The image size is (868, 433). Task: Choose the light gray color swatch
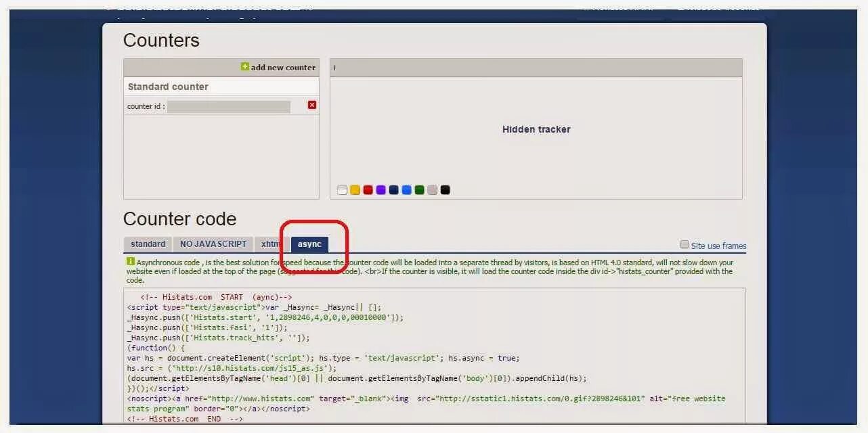tap(432, 190)
